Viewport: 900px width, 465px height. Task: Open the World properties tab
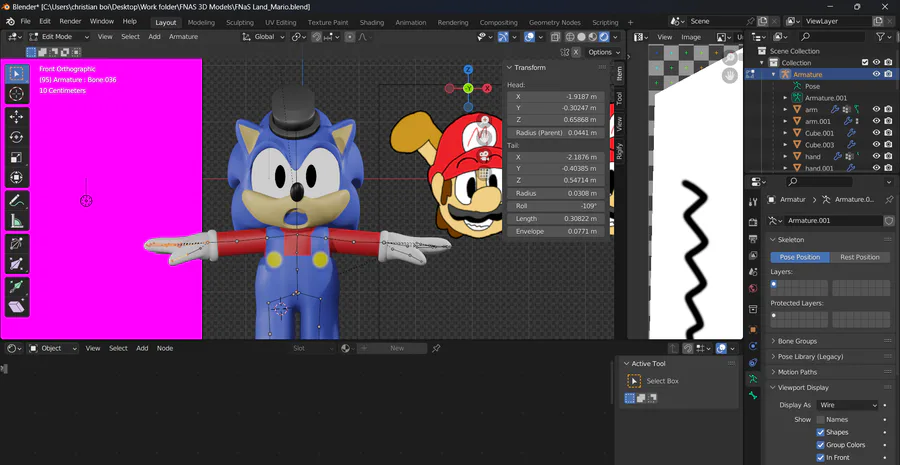pos(753,288)
